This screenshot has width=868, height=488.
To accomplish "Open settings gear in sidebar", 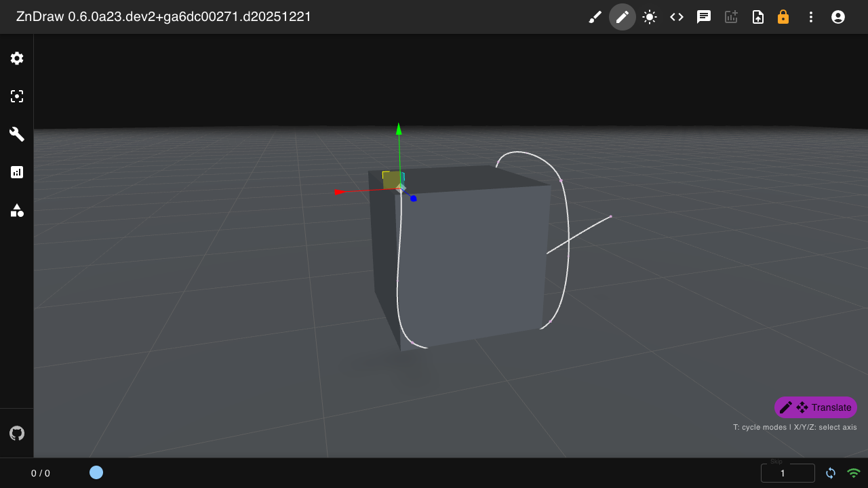I will [17, 58].
